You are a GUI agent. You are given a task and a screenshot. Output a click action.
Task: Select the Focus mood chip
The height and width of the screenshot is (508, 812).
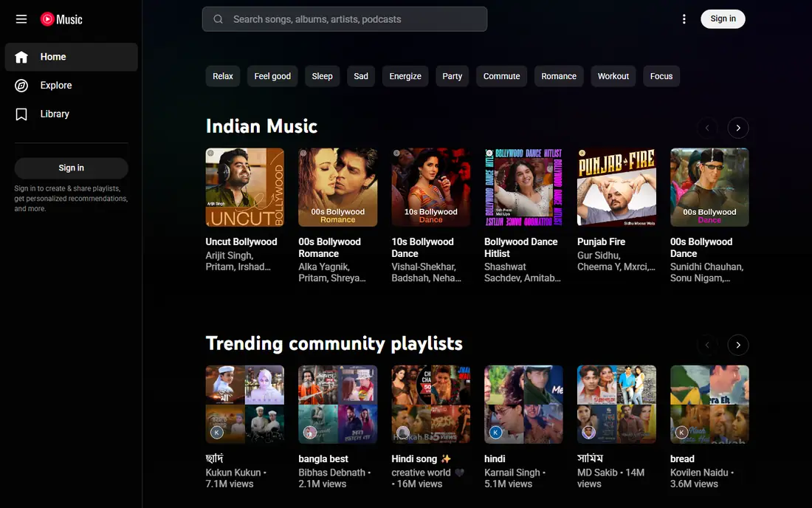661,76
